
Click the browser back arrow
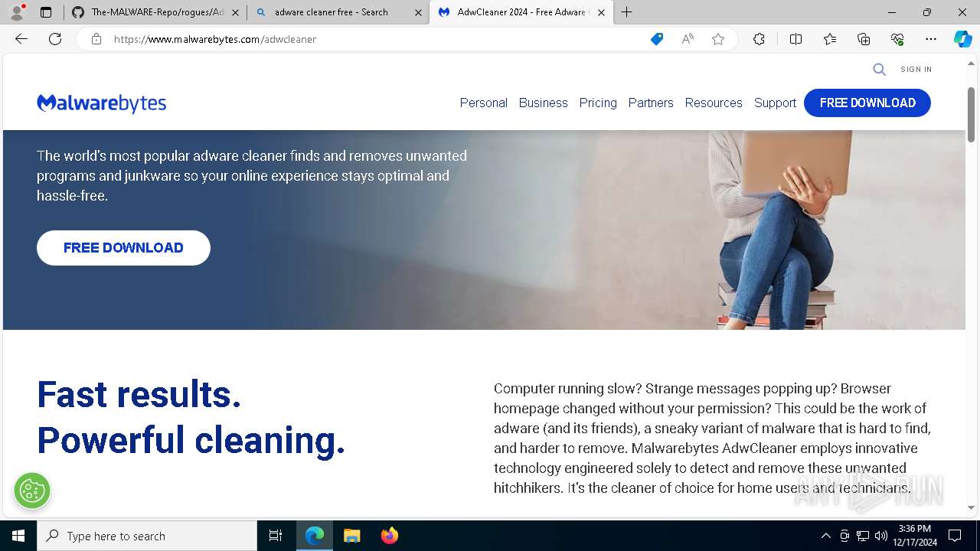click(x=21, y=39)
